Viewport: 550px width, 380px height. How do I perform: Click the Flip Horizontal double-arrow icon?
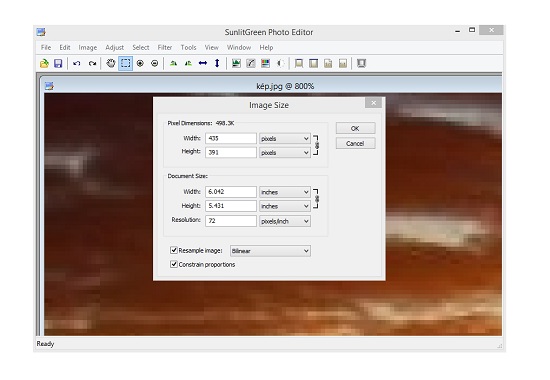[x=203, y=64]
